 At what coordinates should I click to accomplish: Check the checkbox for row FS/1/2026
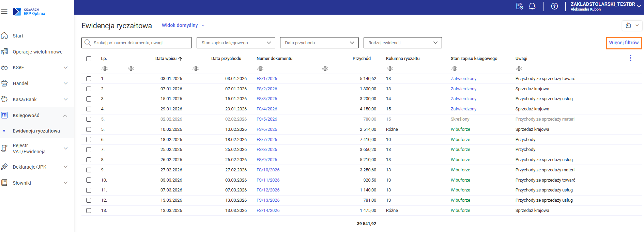coord(89,79)
